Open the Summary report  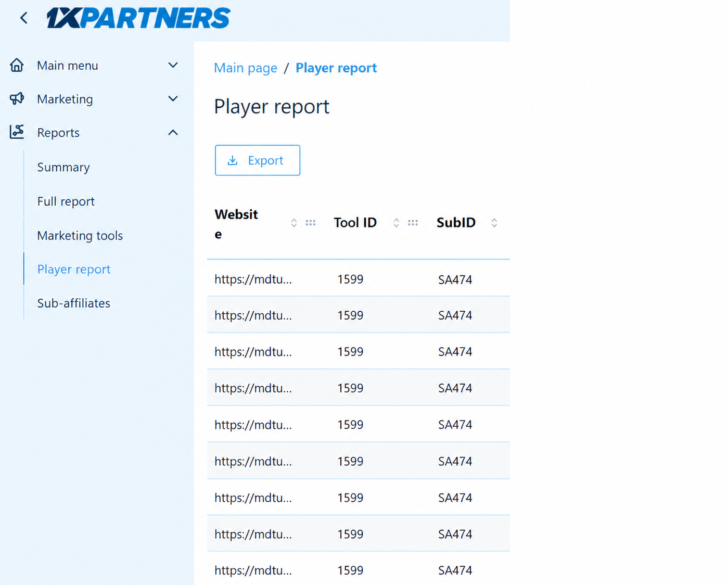[x=63, y=167]
